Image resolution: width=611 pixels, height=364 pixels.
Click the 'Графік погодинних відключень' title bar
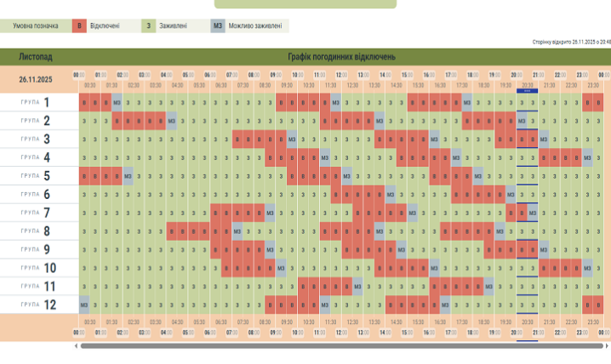click(x=341, y=56)
